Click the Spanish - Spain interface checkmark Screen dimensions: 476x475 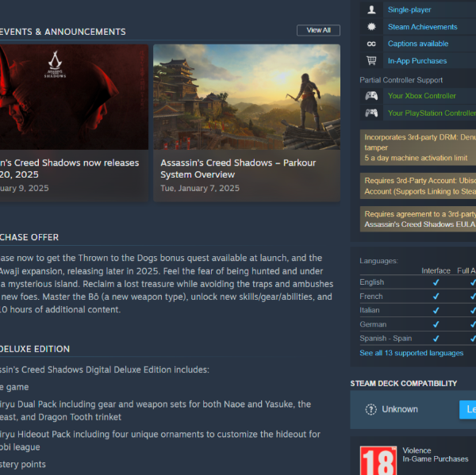tap(436, 338)
